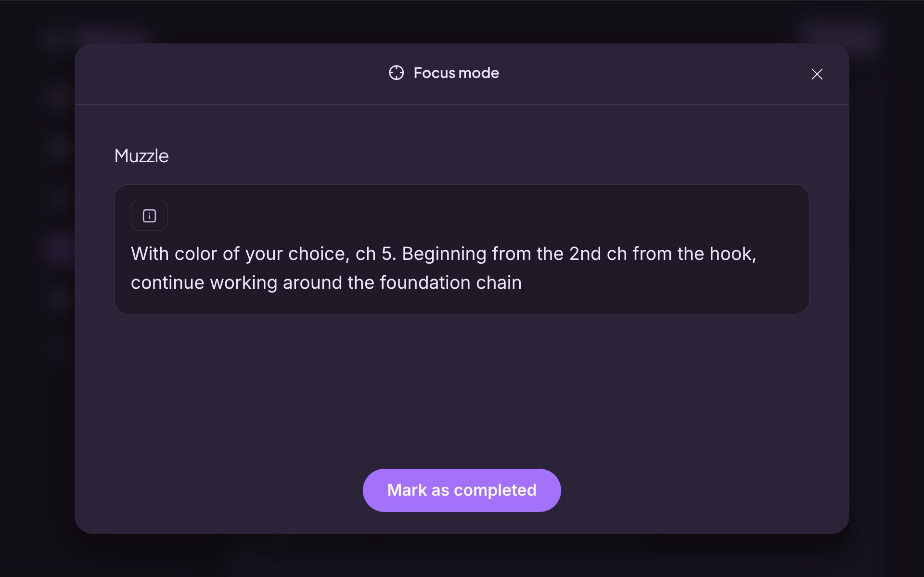This screenshot has width=924, height=577.
Task: Click 'ch 5.' in the instruction text
Action: coord(375,254)
